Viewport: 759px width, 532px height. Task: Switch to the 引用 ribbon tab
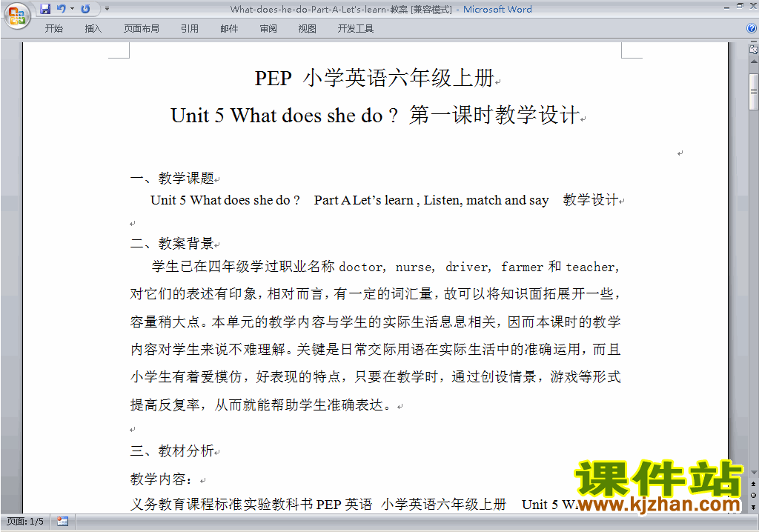coord(190,29)
